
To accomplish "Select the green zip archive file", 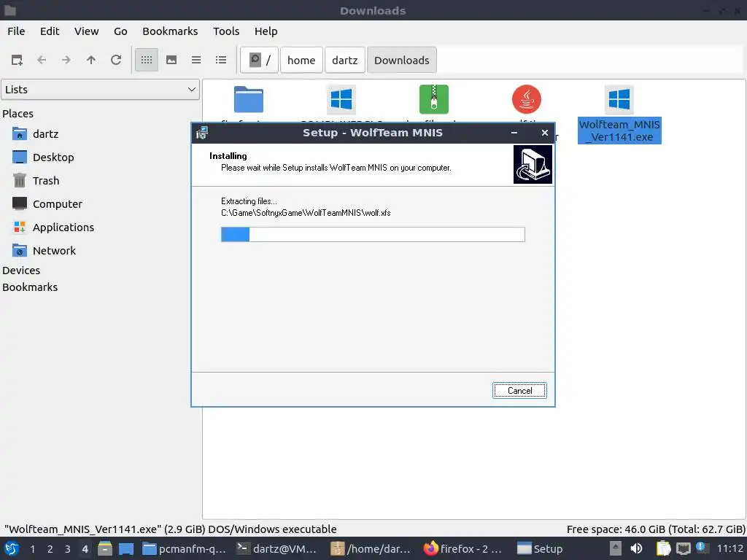I will pos(433,99).
